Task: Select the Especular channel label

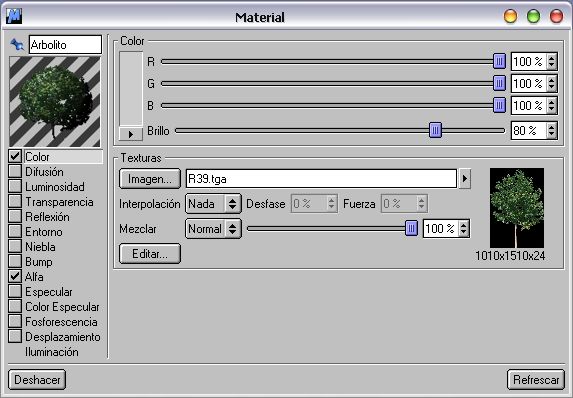Action: [49, 292]
